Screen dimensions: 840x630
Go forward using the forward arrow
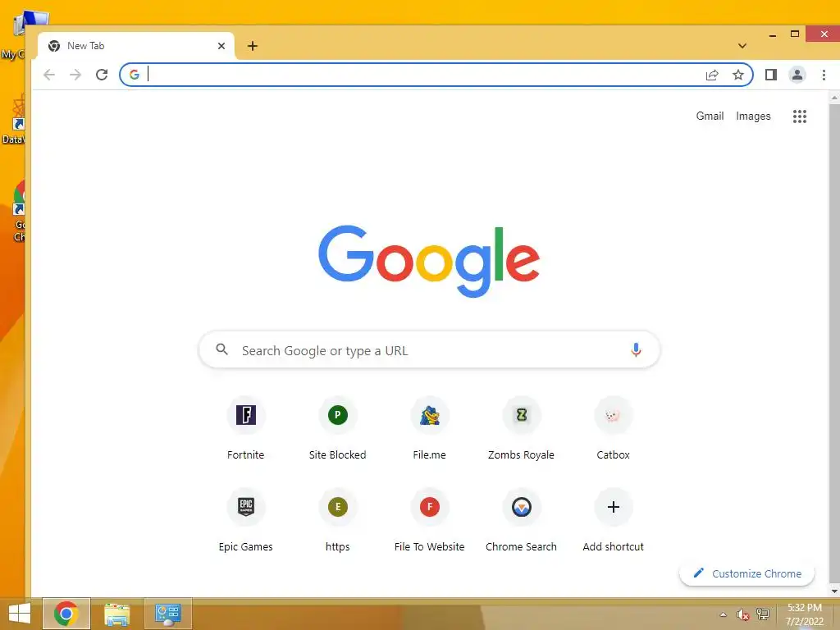click(75, 75)
